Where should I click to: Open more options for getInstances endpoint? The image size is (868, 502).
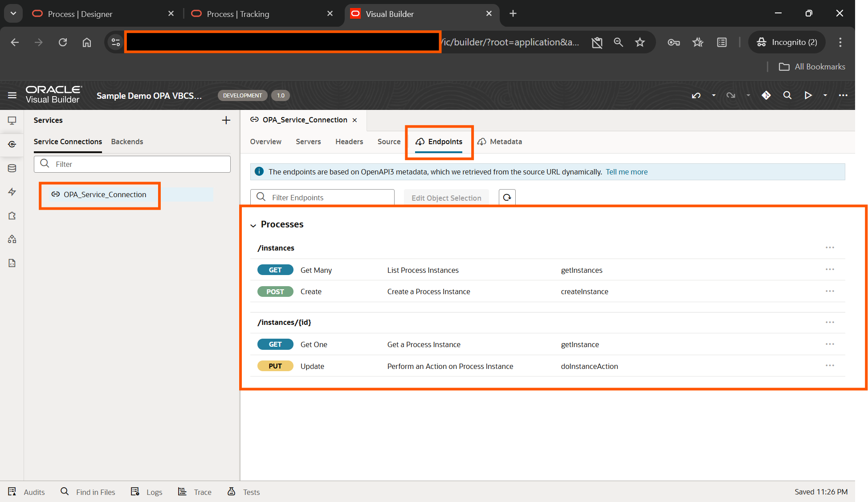click(829, 270)
